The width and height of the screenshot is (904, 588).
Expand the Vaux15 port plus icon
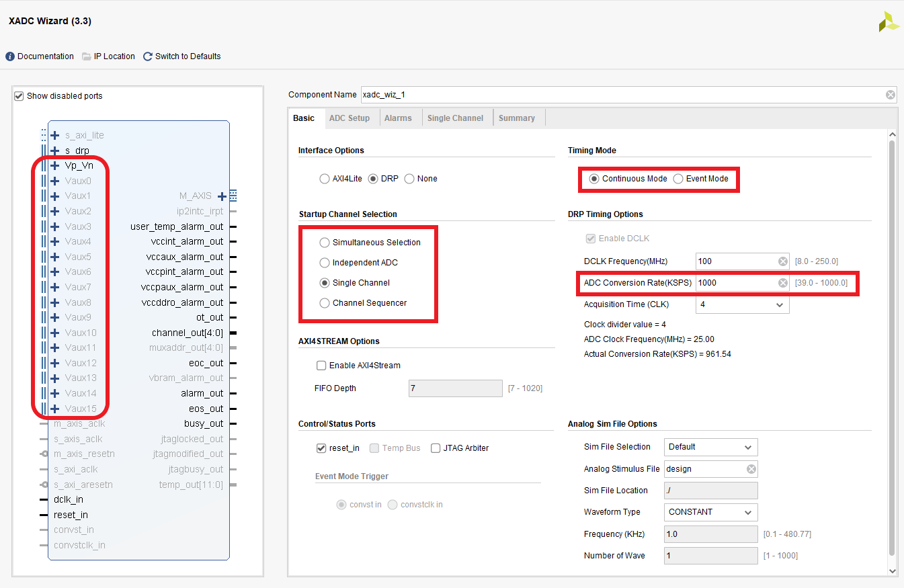(55, 409)
